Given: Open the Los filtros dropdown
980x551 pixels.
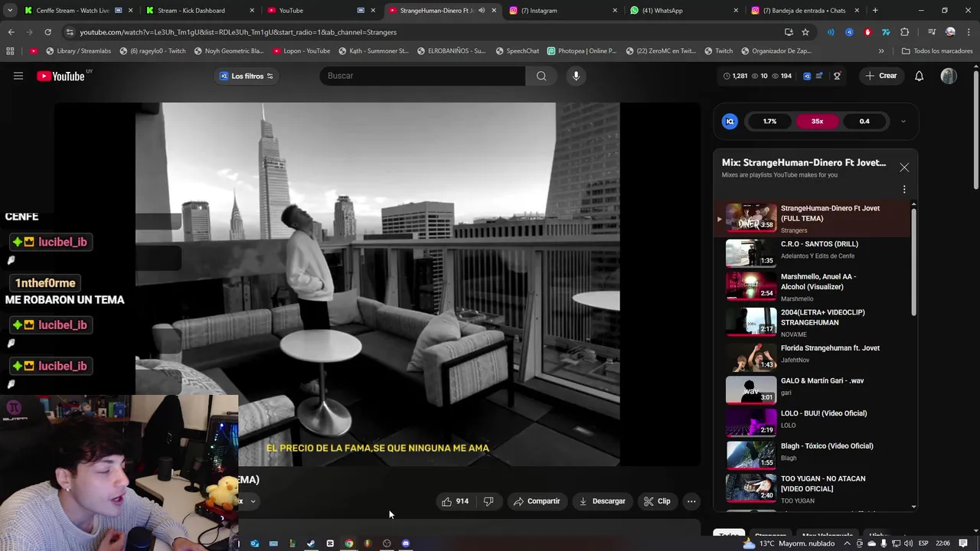Looking at the screenshot, I should 247,76.
